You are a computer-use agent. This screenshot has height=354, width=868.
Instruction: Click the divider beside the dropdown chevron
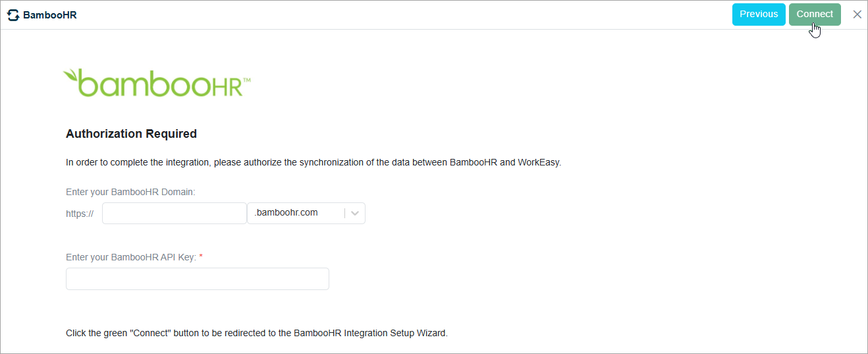345,213
